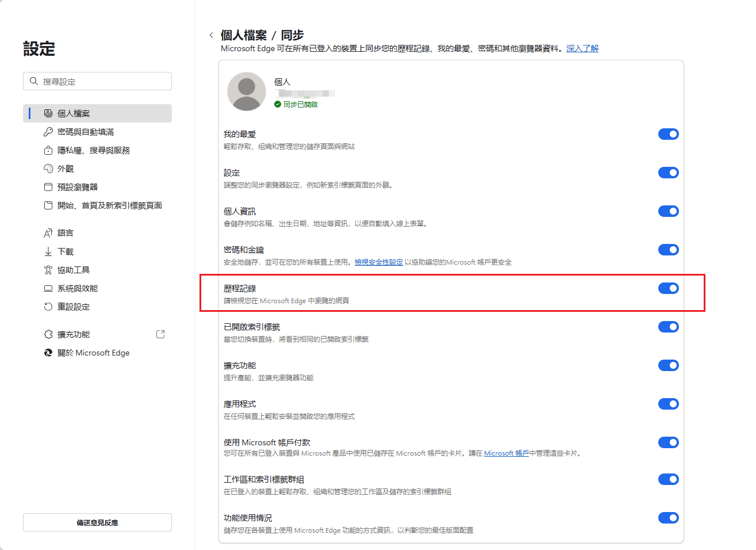756x550 pixels.
Task: Click the back chevron beside 個人檔案 / 同步
Action: click(x=211, y=35)
